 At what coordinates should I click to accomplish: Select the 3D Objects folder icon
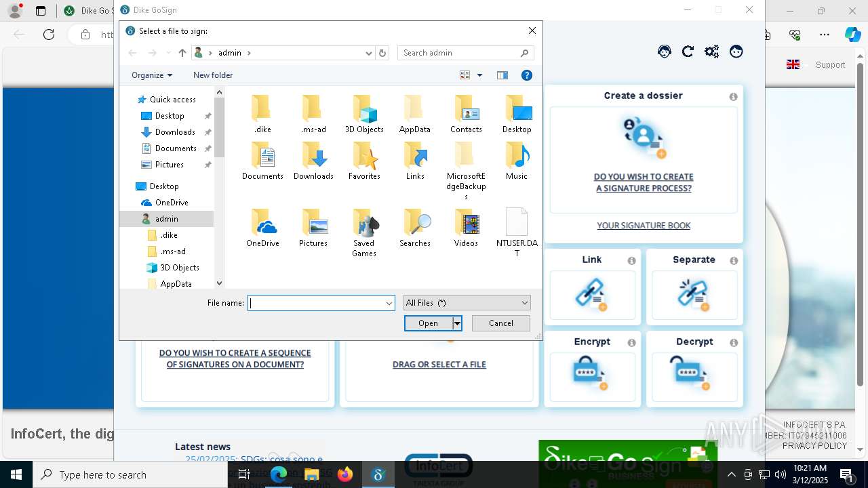(x=364, y=114)
